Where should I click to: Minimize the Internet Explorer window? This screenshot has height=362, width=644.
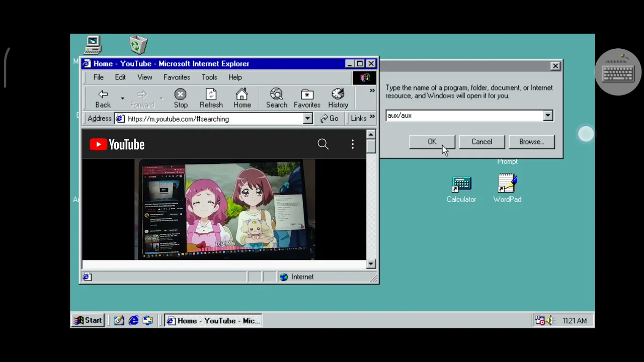[x=350, y=64]
